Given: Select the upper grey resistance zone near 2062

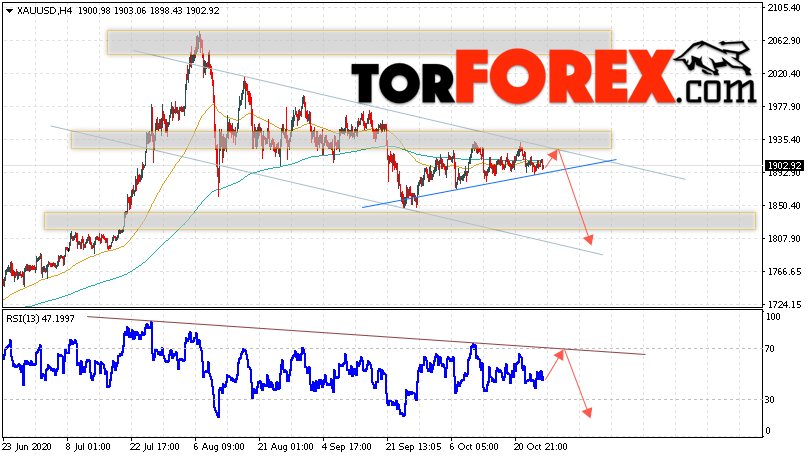Looking at the screenshot, I should point(359,42).
